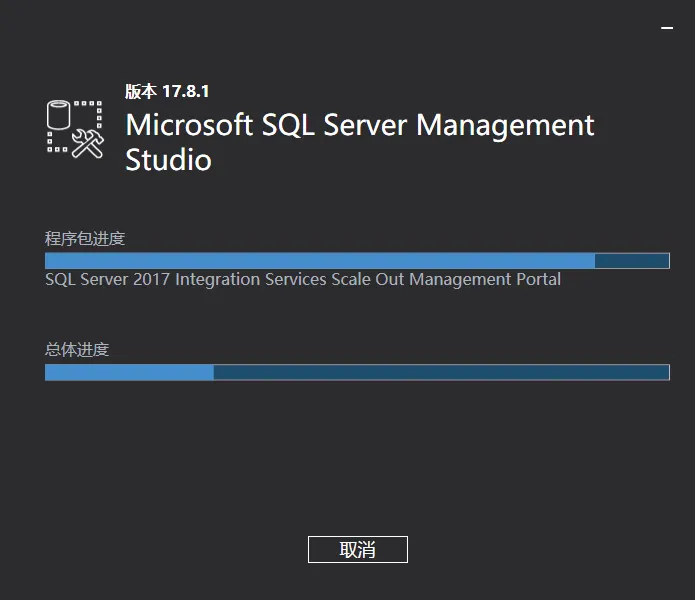
Task: Click the 17.8.1 version number
Action: click(185, 91)
